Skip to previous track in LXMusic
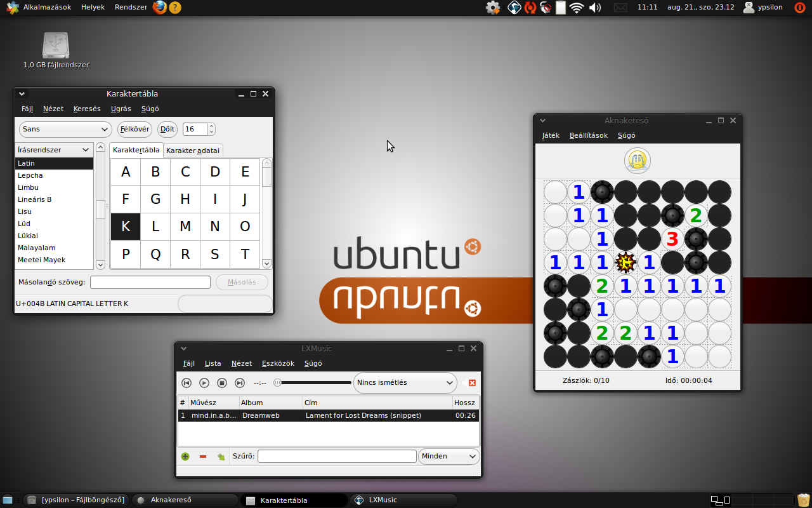This screenshot has width=812, height=508. point(187,383)
